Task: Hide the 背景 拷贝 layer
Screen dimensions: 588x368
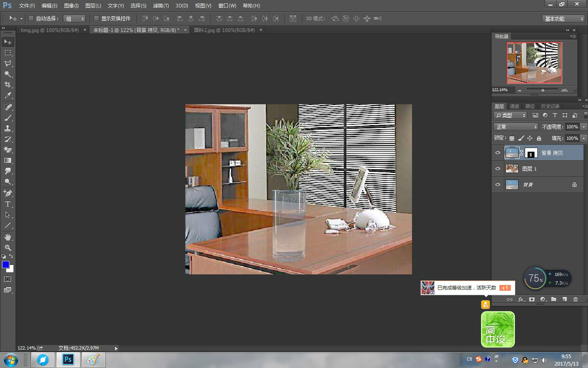Action: pyautogui.click(x=498, y=153)
